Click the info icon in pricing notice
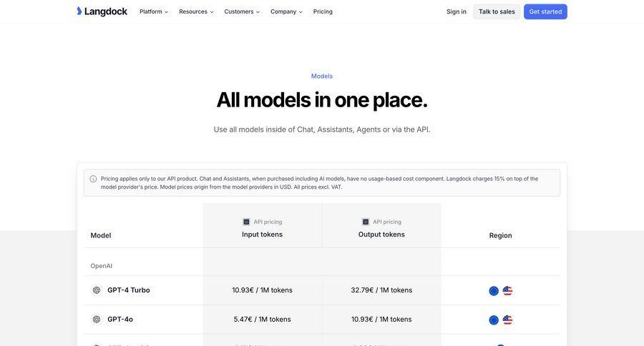 (x=93, y=179)
